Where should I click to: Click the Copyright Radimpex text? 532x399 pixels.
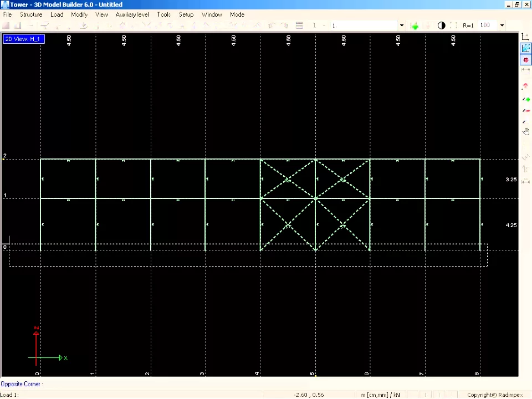(x=495, y=395)
